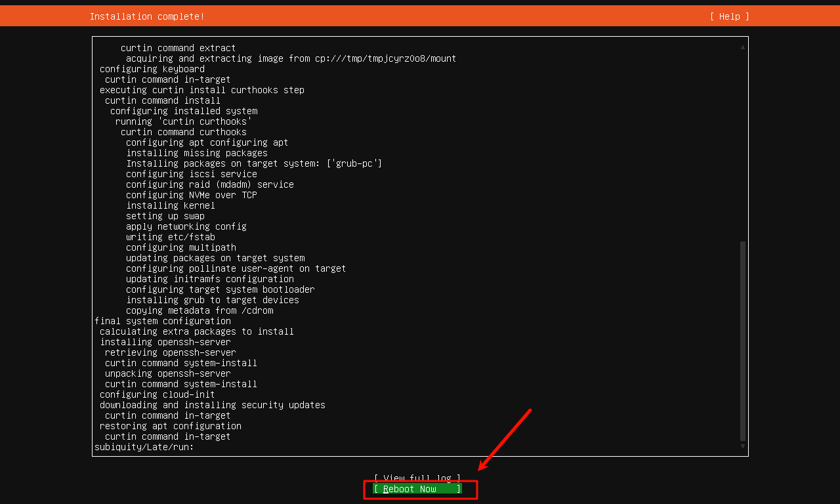Click the "running 'curtin curthooks'" log line
Viewport: 840px width, 504px height.
tap(184, 121)
